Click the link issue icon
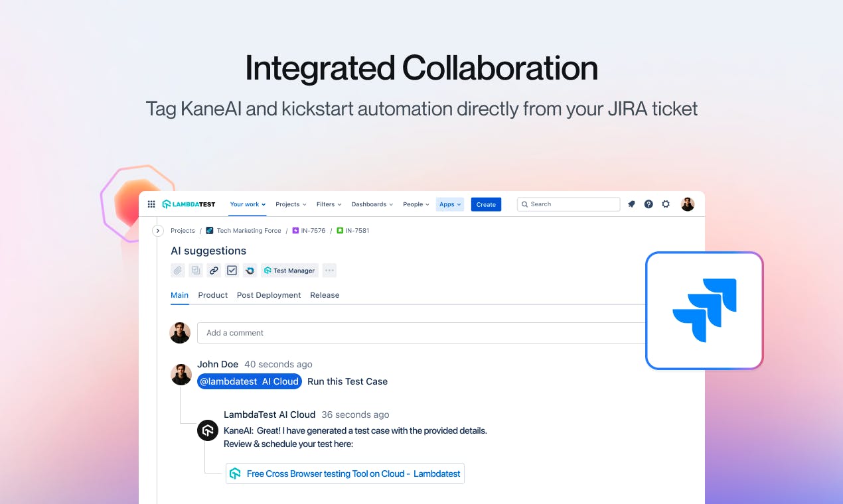This screenshot has width=843, height=504. (214, 271)
